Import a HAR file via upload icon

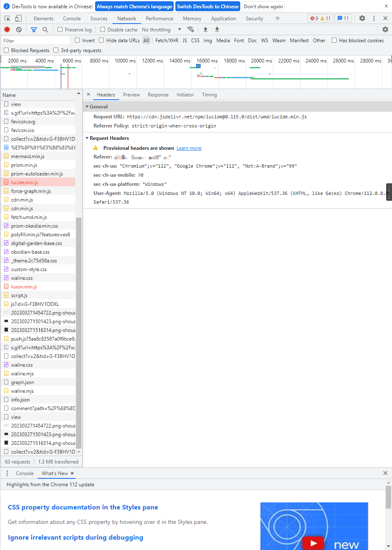click(x=205, y=29)
